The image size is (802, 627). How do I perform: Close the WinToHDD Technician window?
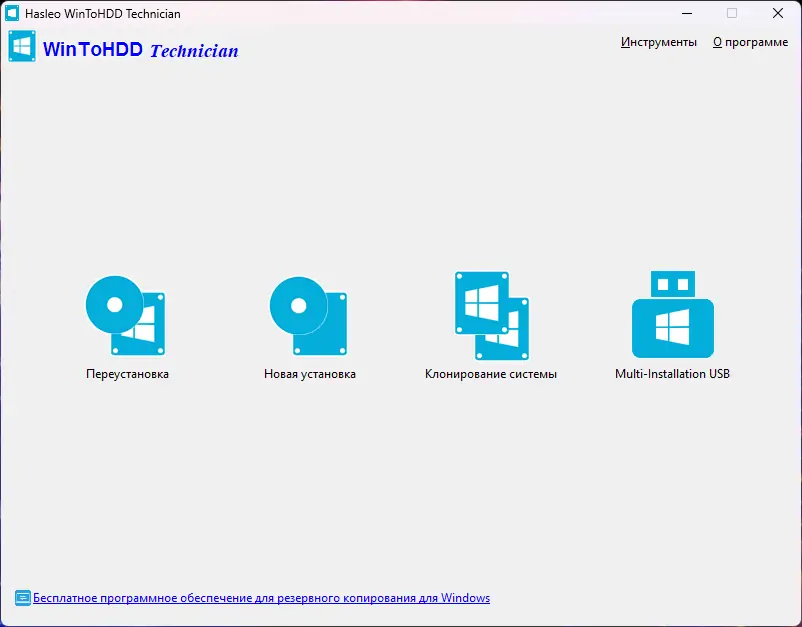(x=777, y=14)
